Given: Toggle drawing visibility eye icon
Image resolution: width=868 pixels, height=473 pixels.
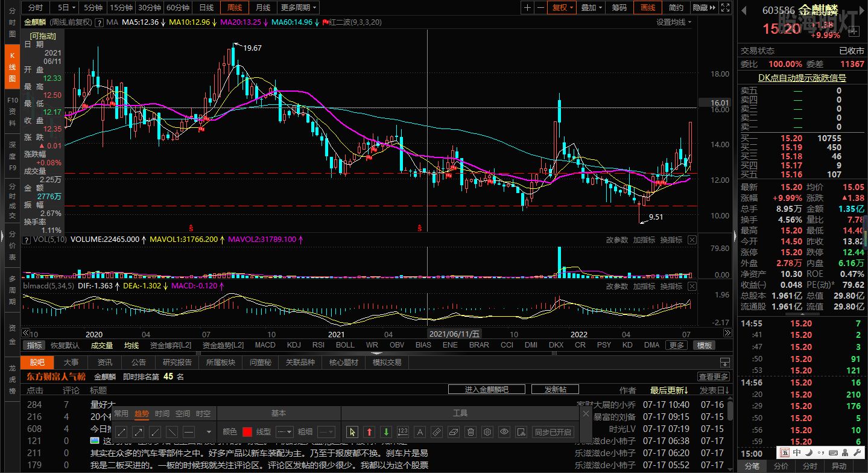Looking at the screenshot, I should point(505,432).
